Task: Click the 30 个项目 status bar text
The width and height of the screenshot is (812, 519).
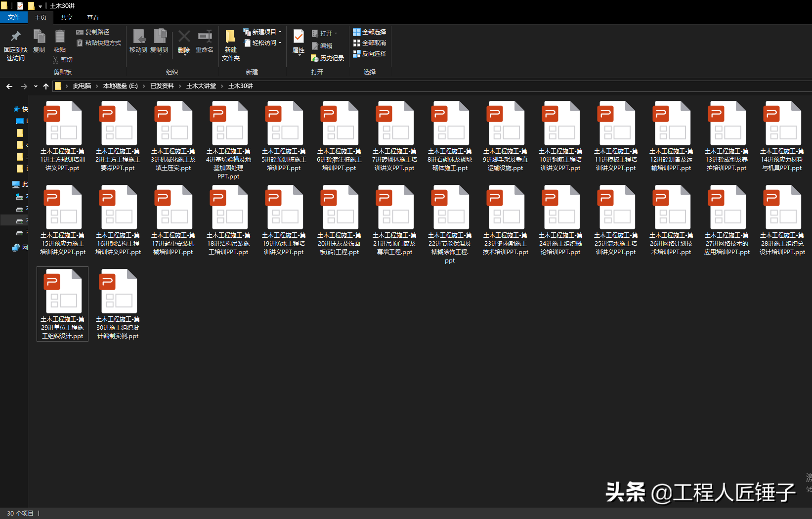Action: coord(20,514)
